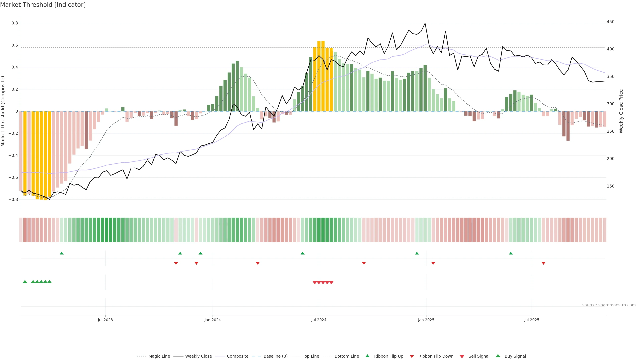The image size is (644, 362).
Task: Click the Baseline (0) legend item
Action: tap(275, 356)
